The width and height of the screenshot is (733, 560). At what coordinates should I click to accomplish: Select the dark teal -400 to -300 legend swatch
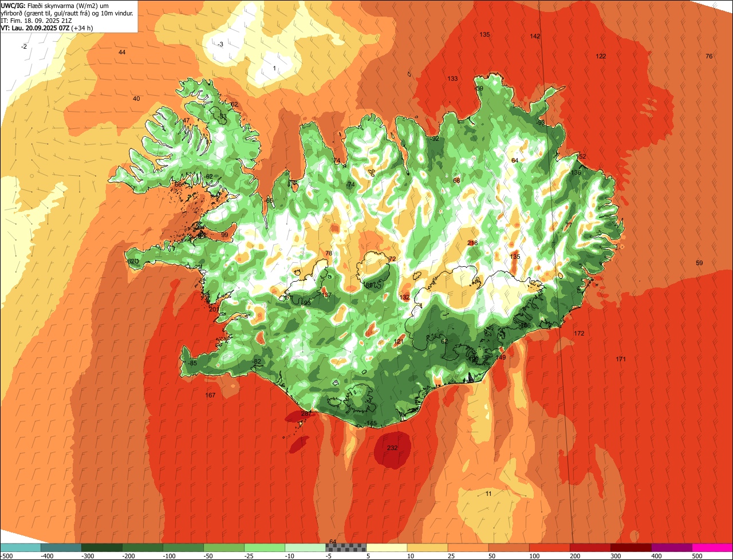[61, 547]
